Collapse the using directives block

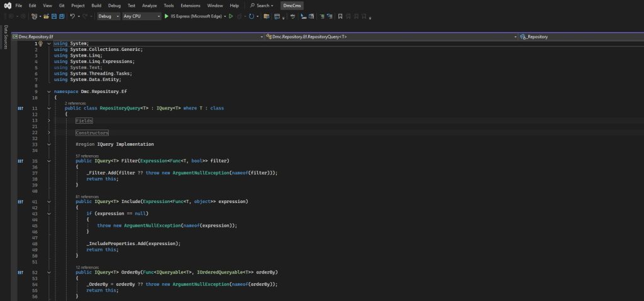pos(49,43)
